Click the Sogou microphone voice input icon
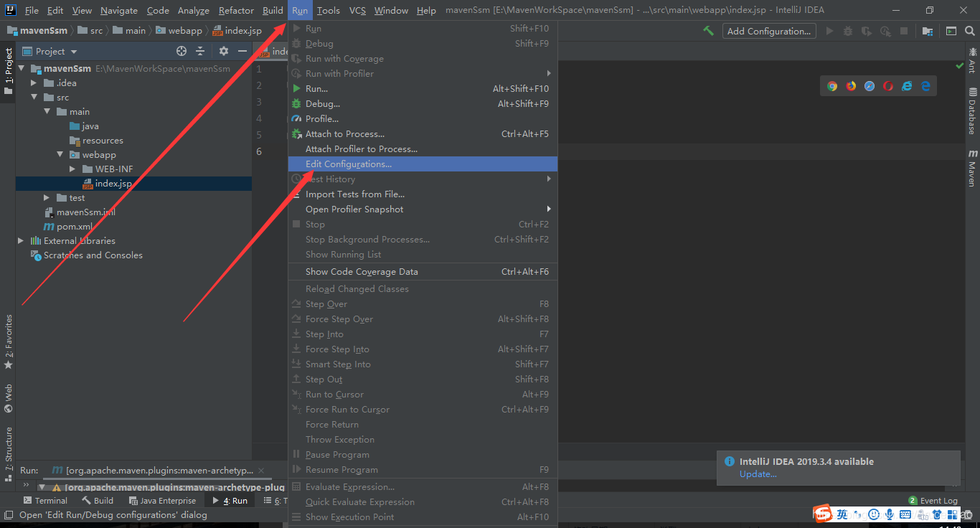 click(890, 514)
